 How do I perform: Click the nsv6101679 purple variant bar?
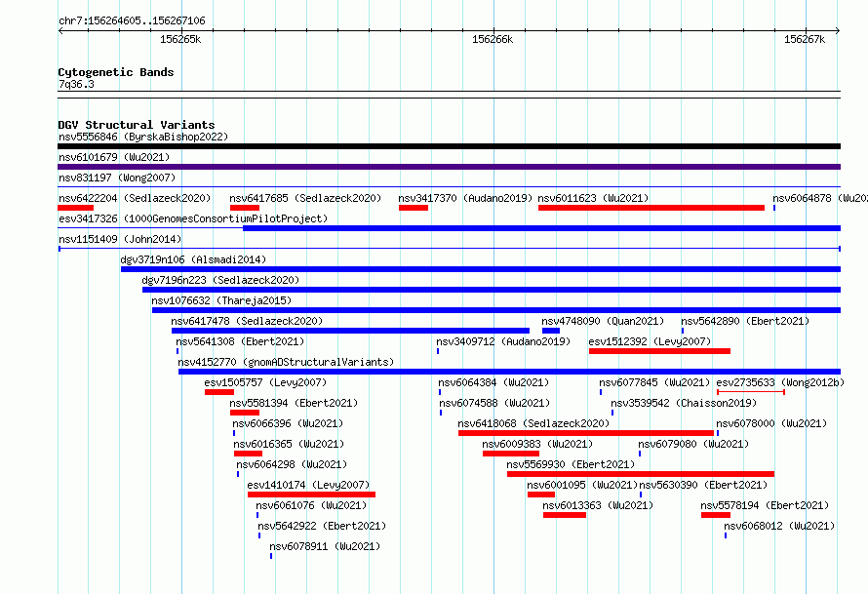[449, 167]
